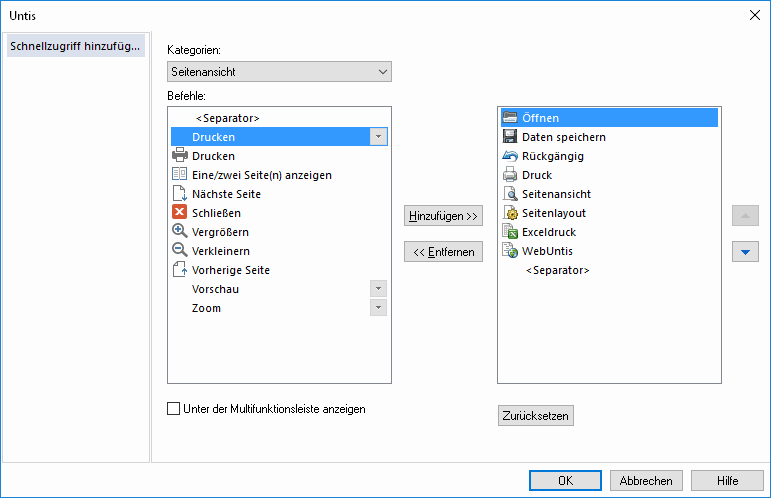Screen dimensions: 771x498
Task: Expand the highlighted Drucken dropdown arrow
Action: click(378, 137)
